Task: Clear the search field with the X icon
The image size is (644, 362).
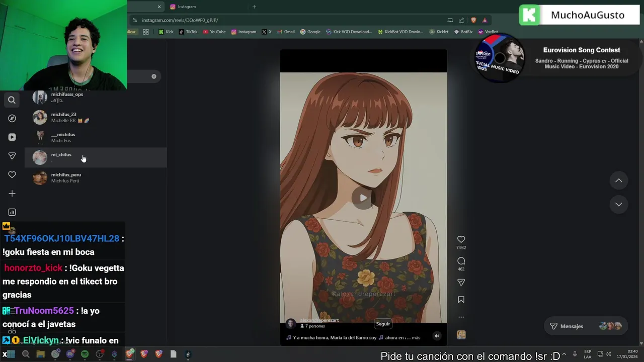Action: (154, 76)
